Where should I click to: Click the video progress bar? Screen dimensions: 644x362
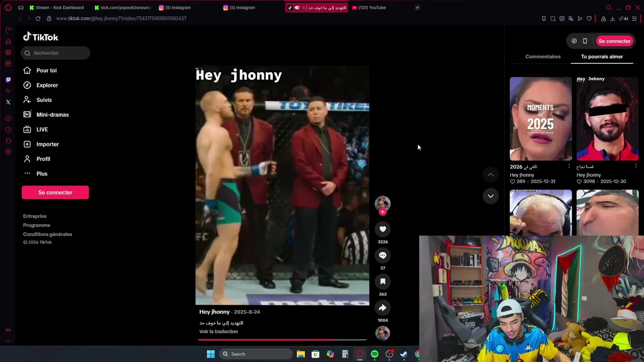click(x=282, y=340)
